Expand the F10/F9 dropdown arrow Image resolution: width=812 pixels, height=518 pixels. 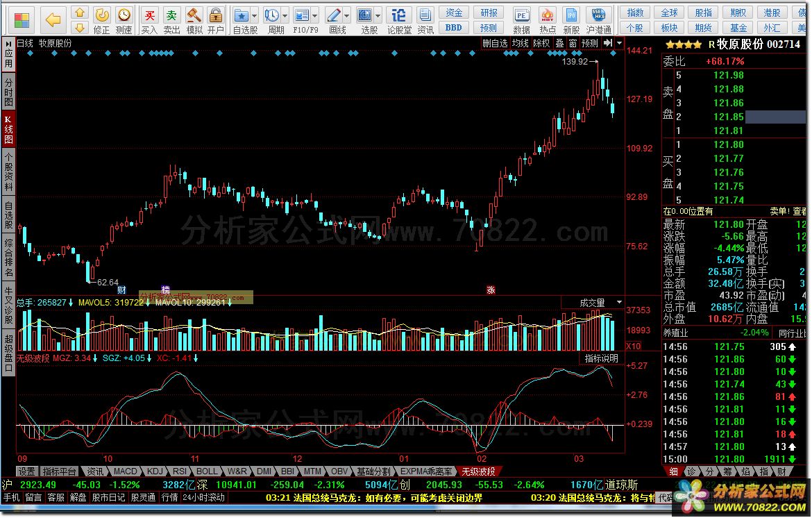coord(315,15)
